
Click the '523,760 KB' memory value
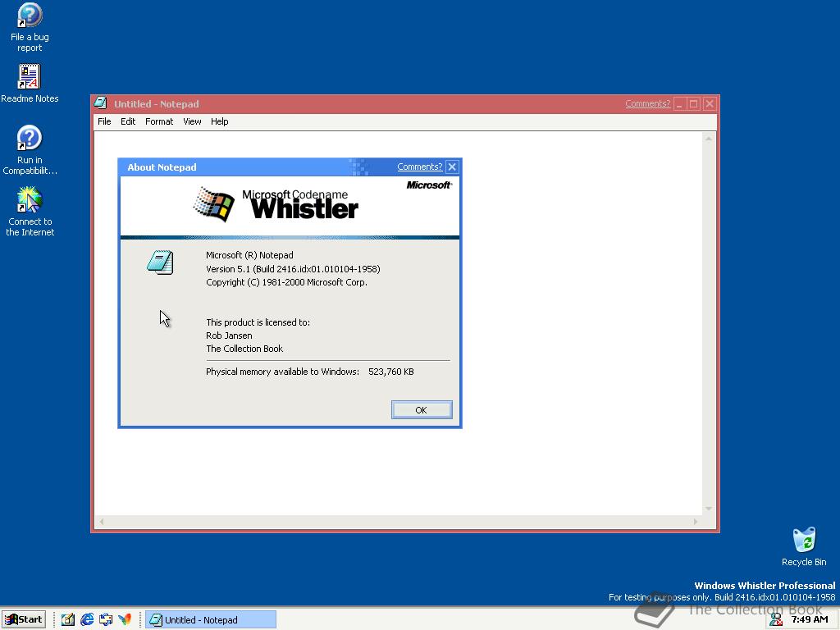click(391, 372)
